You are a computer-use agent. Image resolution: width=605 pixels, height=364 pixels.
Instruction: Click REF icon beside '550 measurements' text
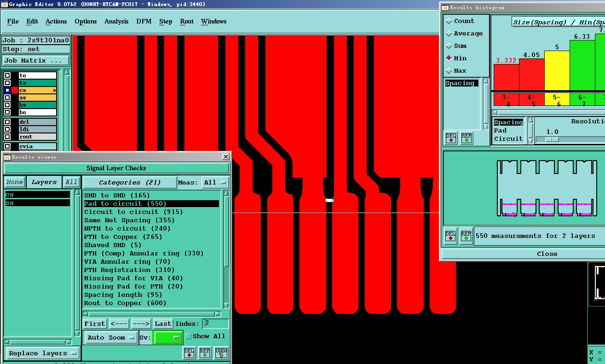tap(466, 236)
